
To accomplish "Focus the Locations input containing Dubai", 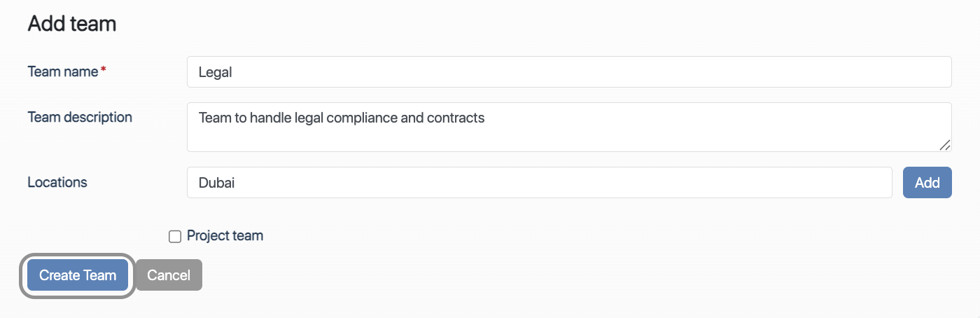I will [x=539, y=183].
